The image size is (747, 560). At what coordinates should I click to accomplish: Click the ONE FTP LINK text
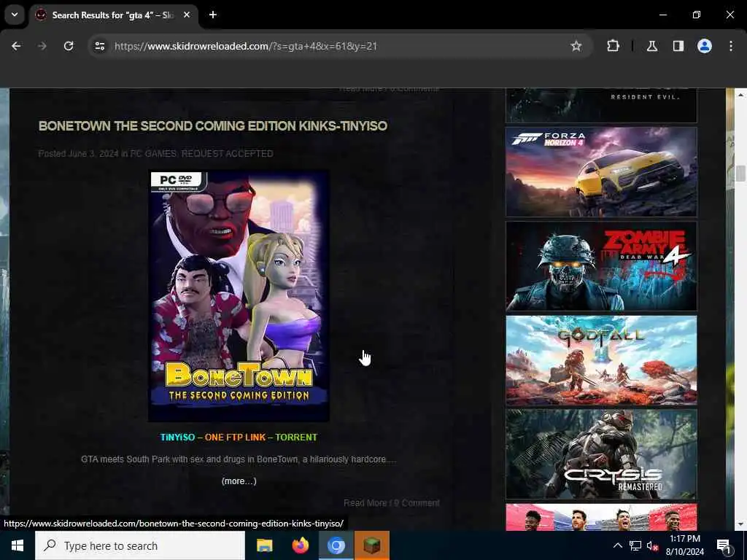(x=235, y=437)
